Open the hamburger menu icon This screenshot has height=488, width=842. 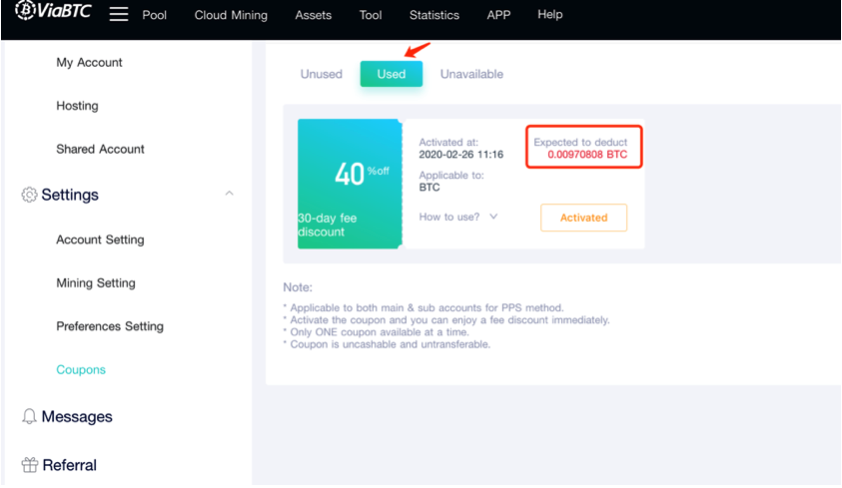[119, 15]
